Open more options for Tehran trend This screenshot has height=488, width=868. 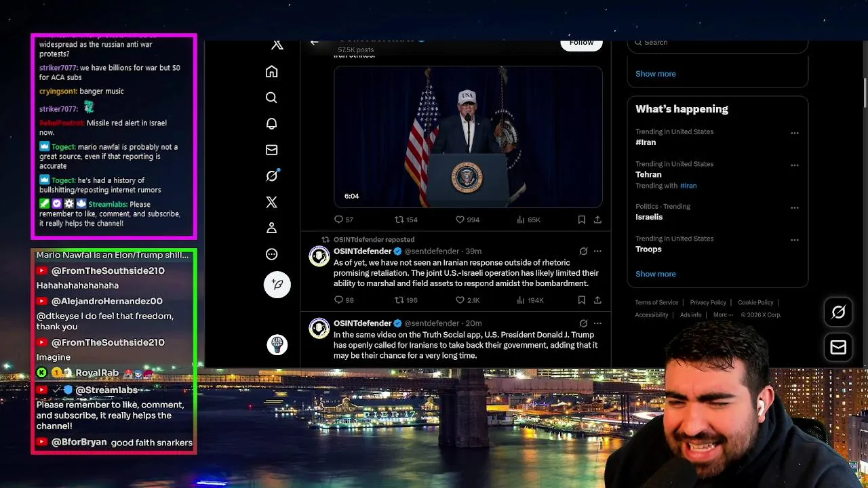(795, 165)
